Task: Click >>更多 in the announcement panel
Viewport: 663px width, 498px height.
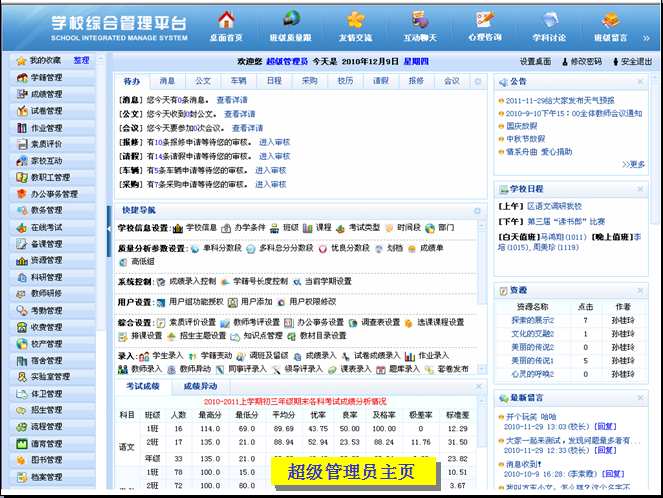Action: point(633,164)
